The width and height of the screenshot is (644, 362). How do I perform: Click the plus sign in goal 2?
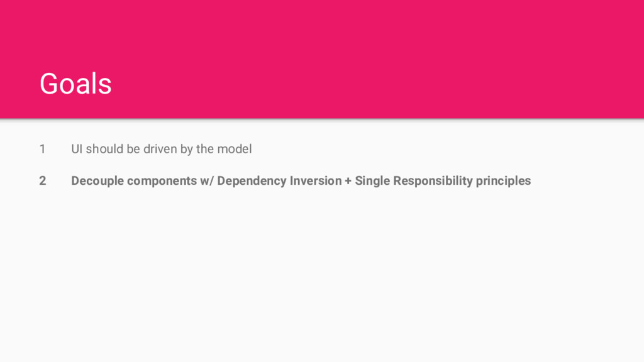pos(348,181)
